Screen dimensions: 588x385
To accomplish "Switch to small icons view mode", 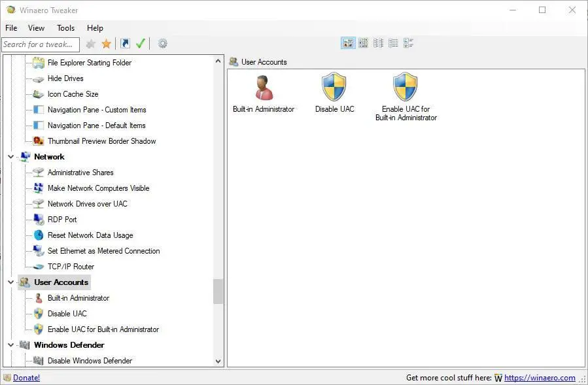I will [x=363, y=43].
